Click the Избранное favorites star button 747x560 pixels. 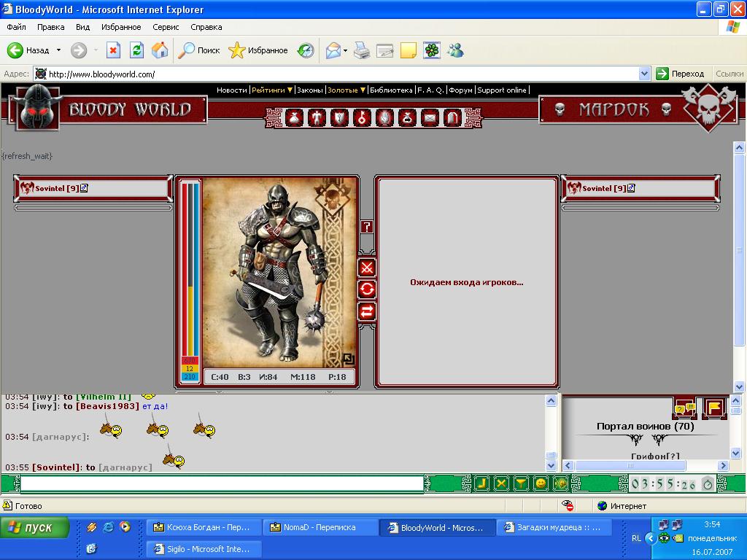258,50
